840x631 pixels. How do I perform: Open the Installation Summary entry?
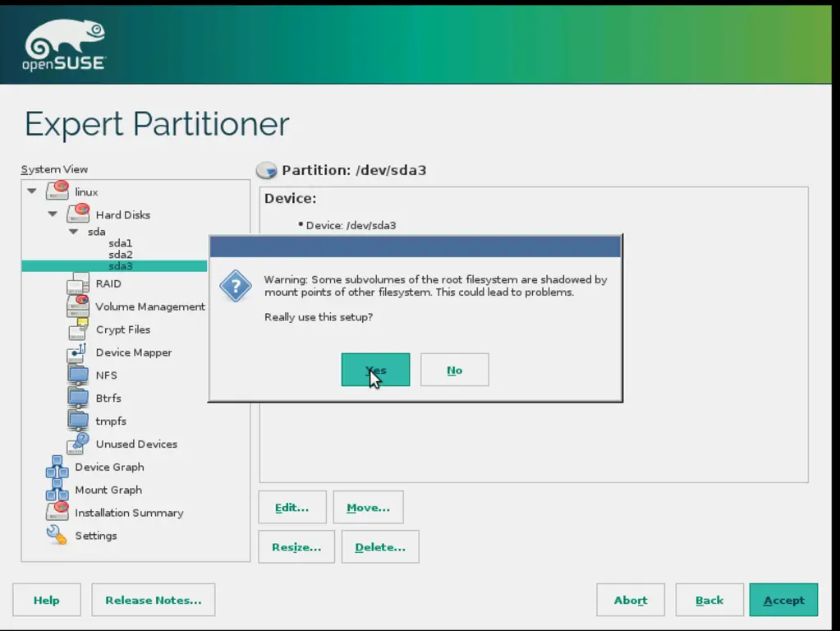129,513
